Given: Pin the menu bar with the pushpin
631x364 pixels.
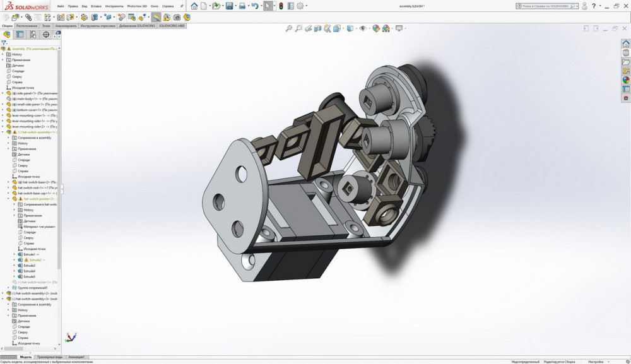Looking at the screenshot, I should 182,6.
